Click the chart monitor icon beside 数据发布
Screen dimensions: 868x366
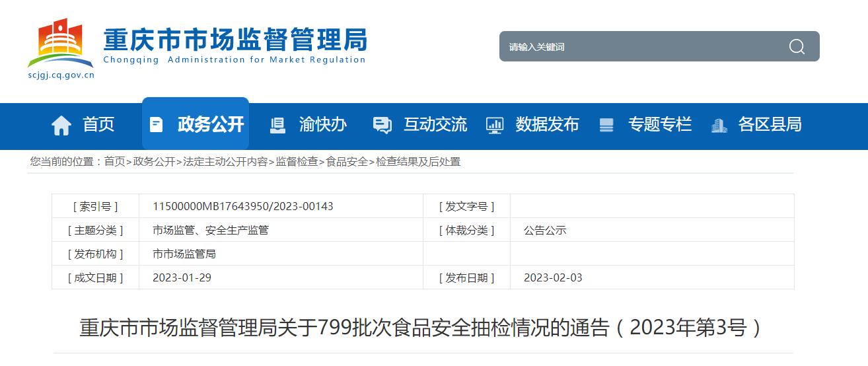click(x=495, y=125)
